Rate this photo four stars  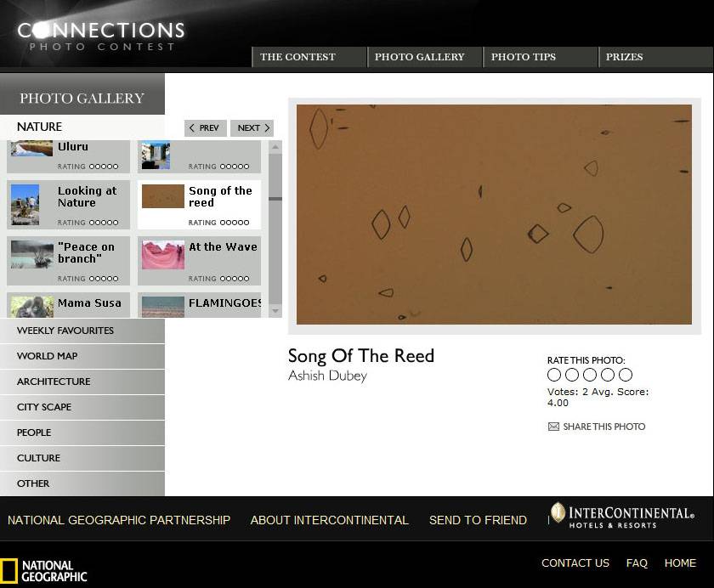[608, 375]
